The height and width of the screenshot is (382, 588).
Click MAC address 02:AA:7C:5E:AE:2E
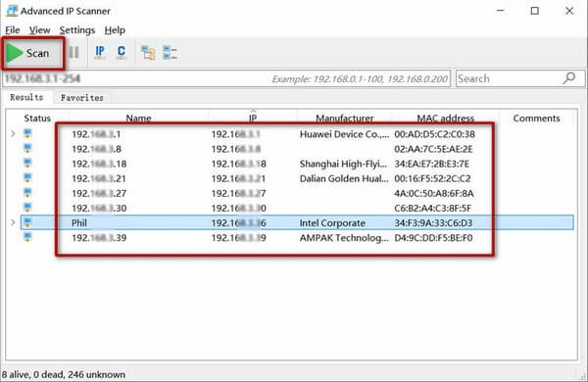click(x=433, y=149)
